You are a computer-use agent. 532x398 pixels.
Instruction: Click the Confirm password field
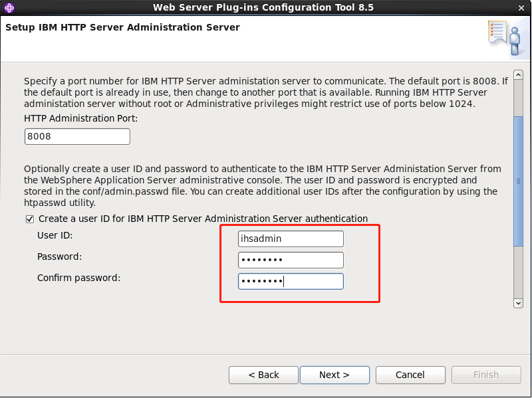click(x=291, y=281)
